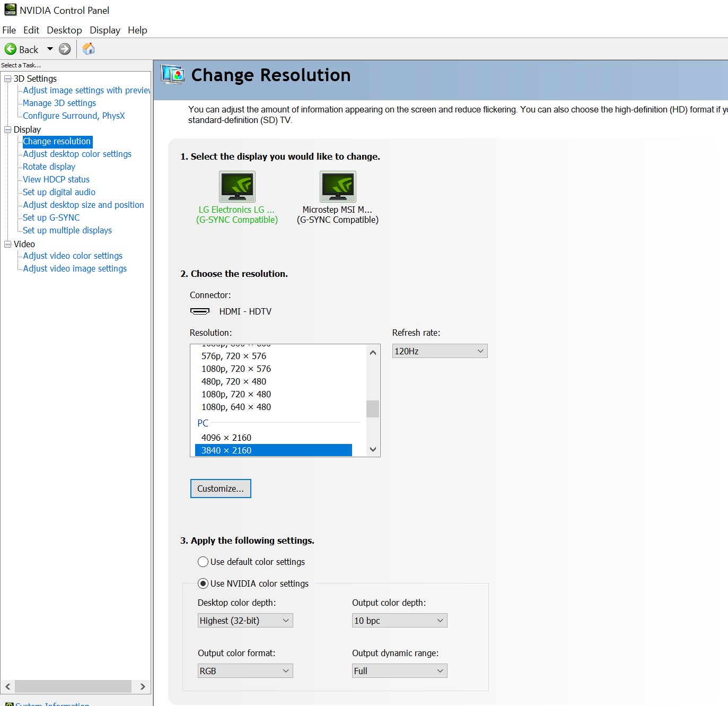
Task: Open the Desktop menu
Action: [x=64, y=30]
